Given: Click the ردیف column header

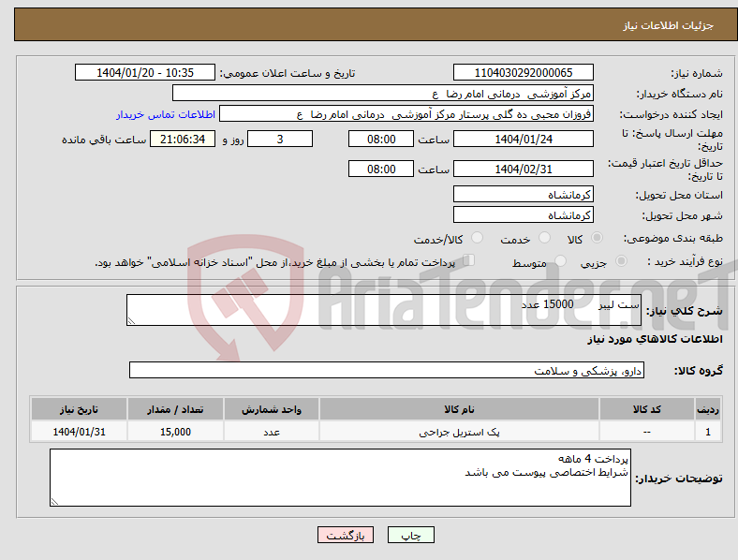Looking at the screenshot, I should [x=708, y=409].
